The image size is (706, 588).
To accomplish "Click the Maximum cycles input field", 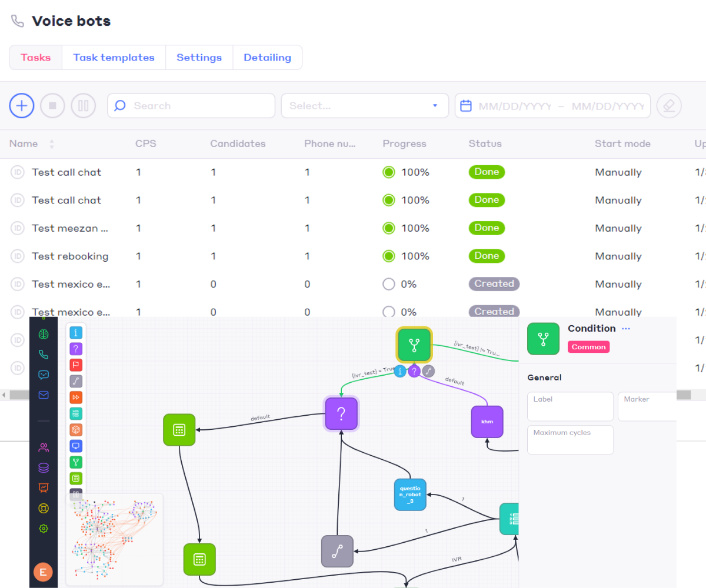I will 570,440.
